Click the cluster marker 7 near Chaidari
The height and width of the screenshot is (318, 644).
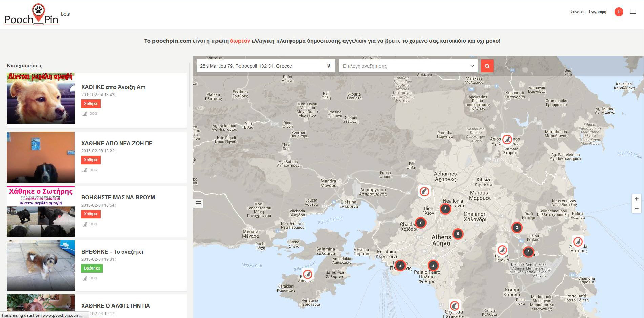click(421, 223)
